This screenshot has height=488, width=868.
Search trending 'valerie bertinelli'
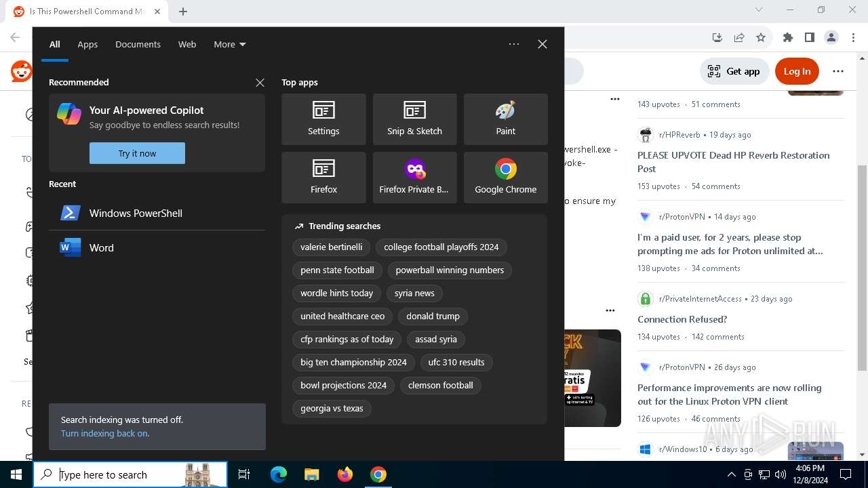coord(332,247)
